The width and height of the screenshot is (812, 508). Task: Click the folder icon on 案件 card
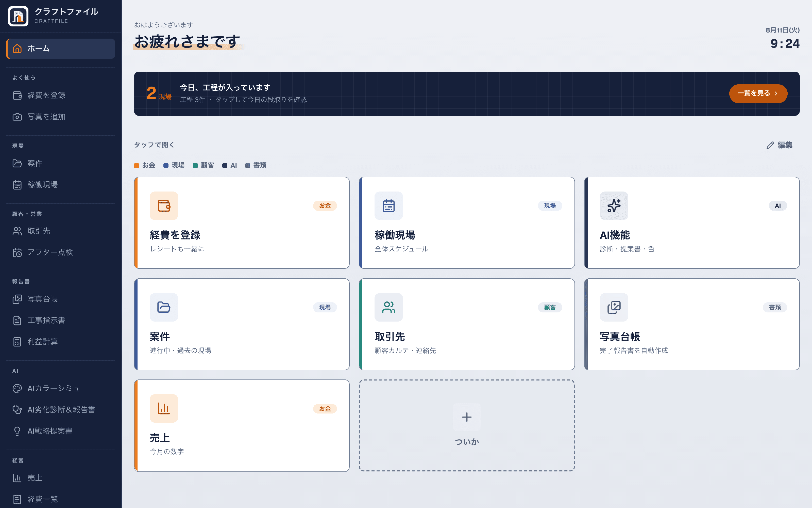(164, 307)
